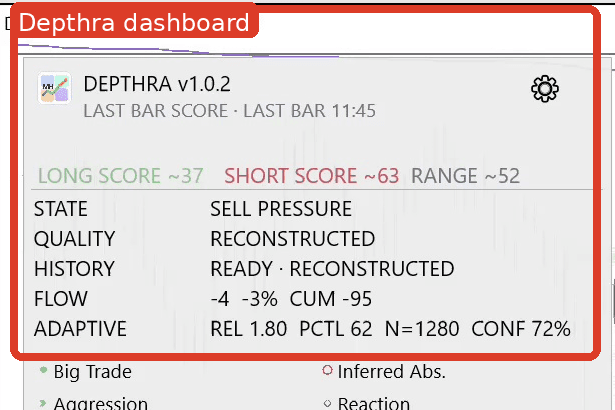Click the Inferred Abs. legend circle marker
This screenshot has height=410, width=615.
click(x=328, y=370)
